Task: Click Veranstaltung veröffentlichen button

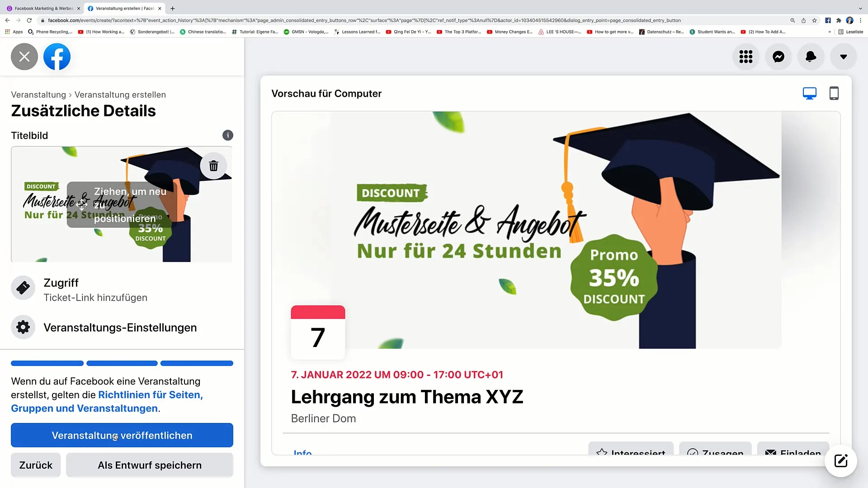Action: tap(122, 435)
